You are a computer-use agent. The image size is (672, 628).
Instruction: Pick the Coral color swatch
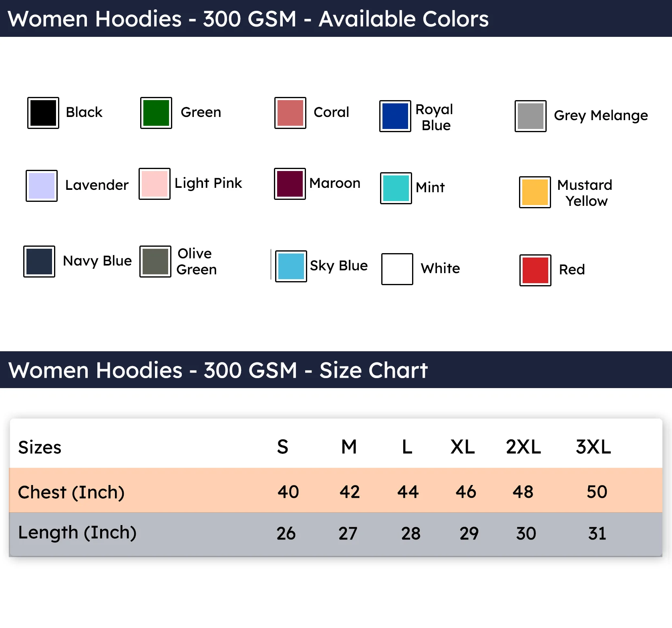click(290, 113)
